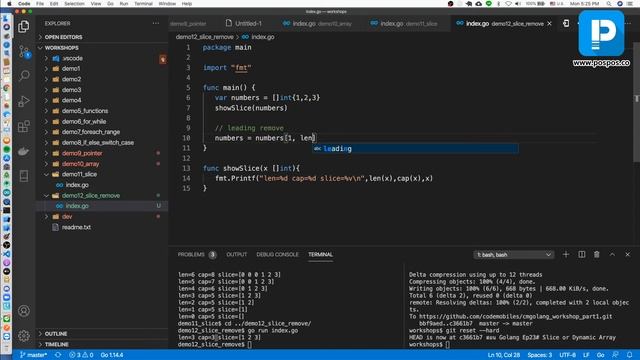
Task: Accept the 'leading' autocomplete suggestion
Action: click(416, 149)
